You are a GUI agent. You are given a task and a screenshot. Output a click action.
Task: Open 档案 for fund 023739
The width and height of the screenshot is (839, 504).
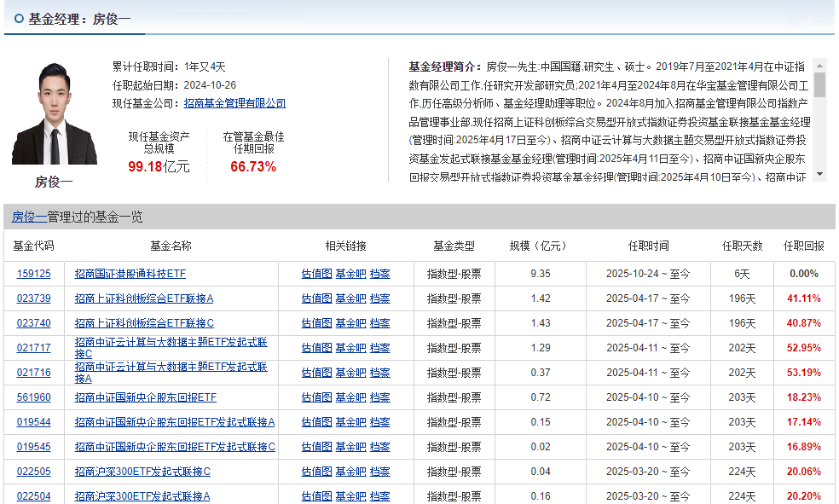[x=380, y=298]
